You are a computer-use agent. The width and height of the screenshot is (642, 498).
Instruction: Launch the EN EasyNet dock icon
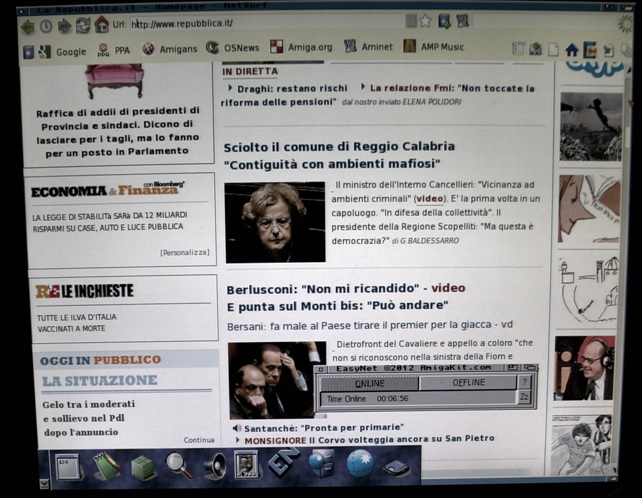[284, 463]
